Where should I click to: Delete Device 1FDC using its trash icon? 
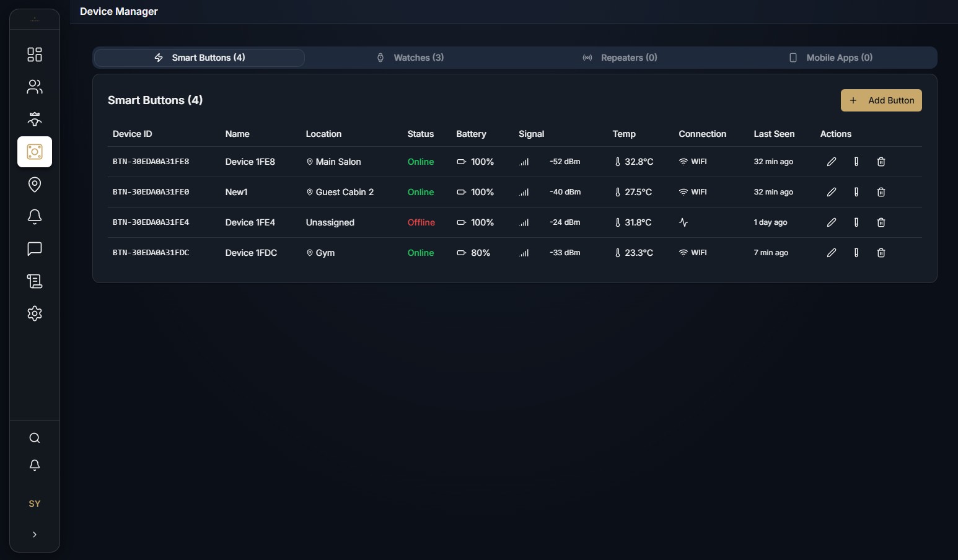(x=881, y=253)
